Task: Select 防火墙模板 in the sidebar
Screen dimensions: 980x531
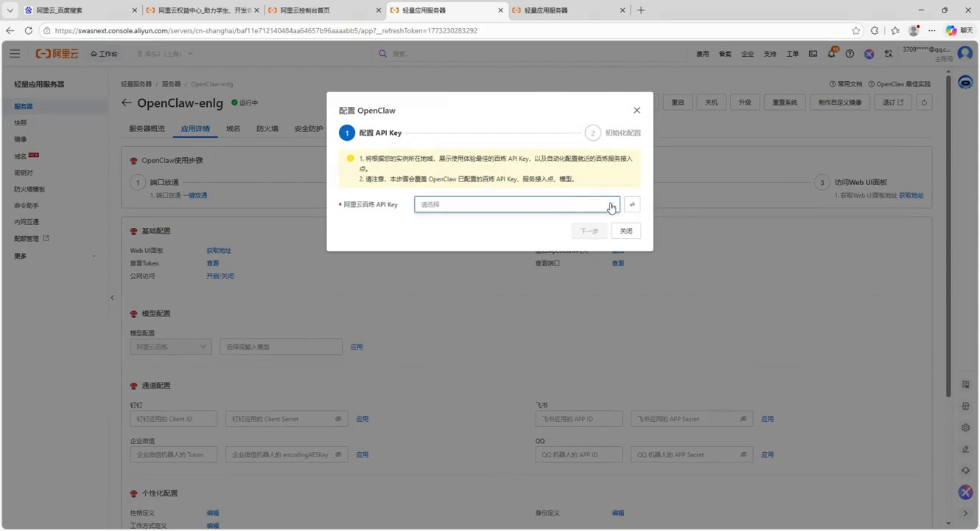Action: (x=29, y=189)
